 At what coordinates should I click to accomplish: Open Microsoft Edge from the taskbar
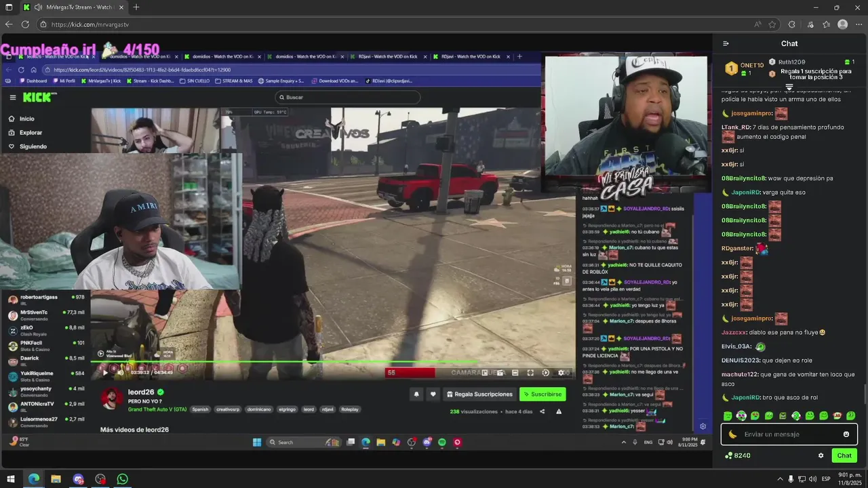(x=33, y=479)
